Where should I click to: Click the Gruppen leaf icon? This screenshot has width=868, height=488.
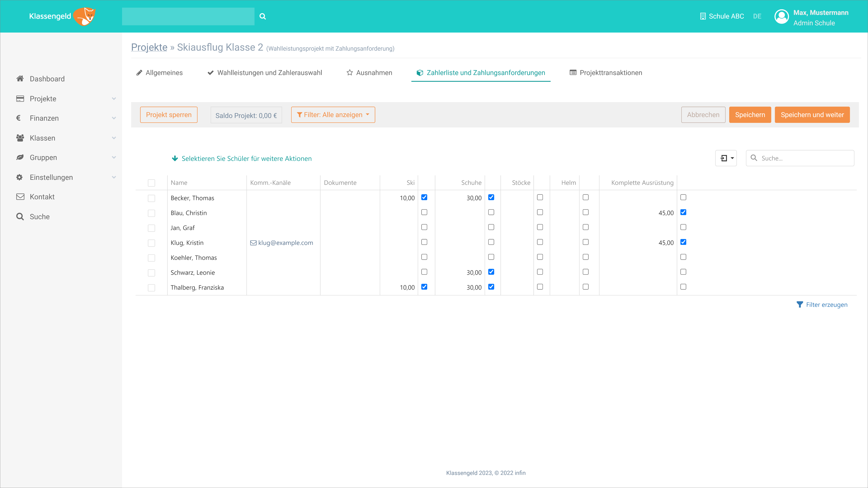20,157
